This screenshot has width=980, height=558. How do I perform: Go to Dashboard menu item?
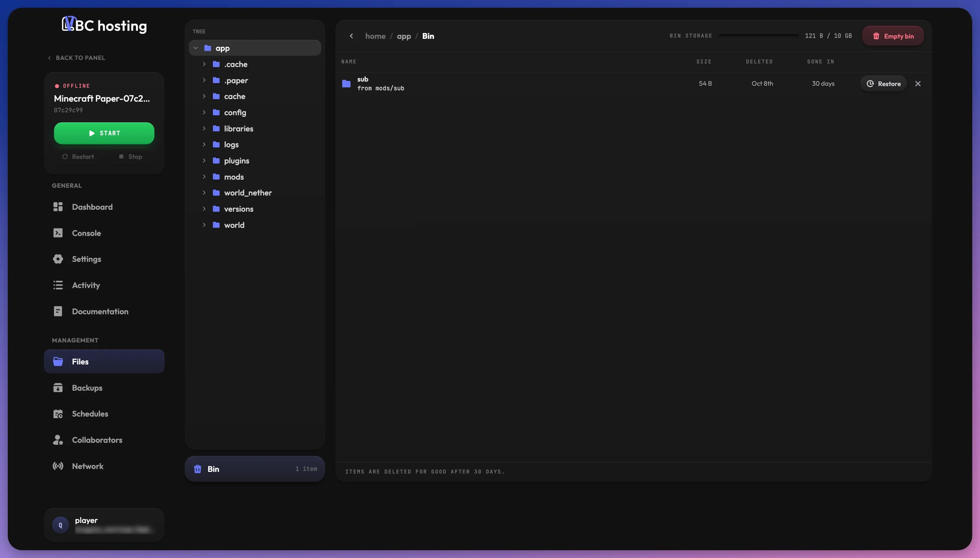[104, 207]
